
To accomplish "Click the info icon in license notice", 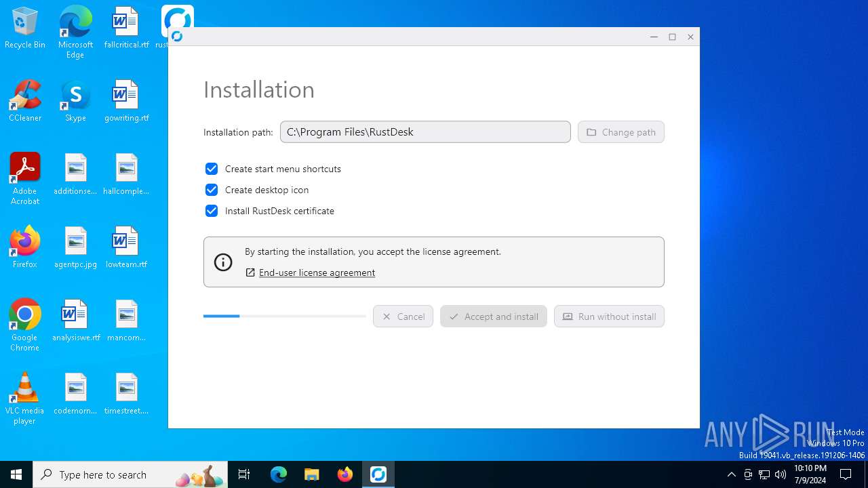I will tap(223, 262).
